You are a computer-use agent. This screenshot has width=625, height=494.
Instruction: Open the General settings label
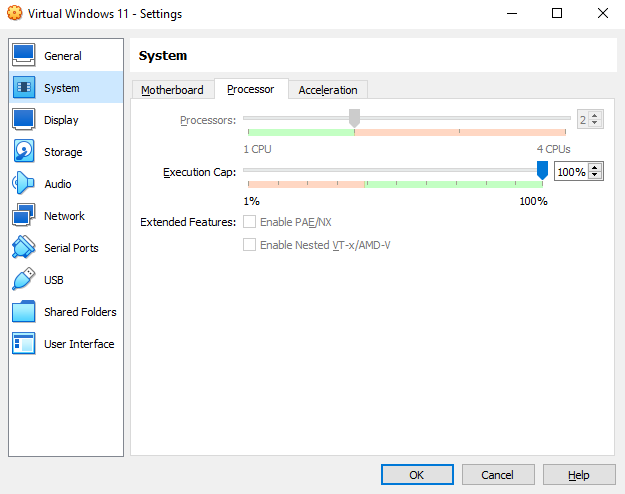point(63,56)
